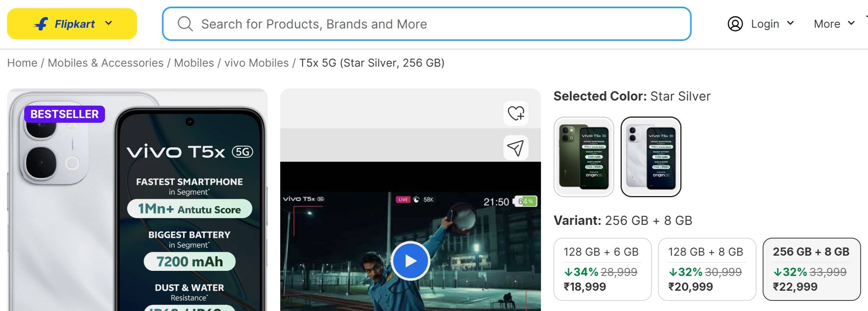Viewport: 868px width, 311px height.
Task: Choose the green color swatch
Action: (583, 157)
